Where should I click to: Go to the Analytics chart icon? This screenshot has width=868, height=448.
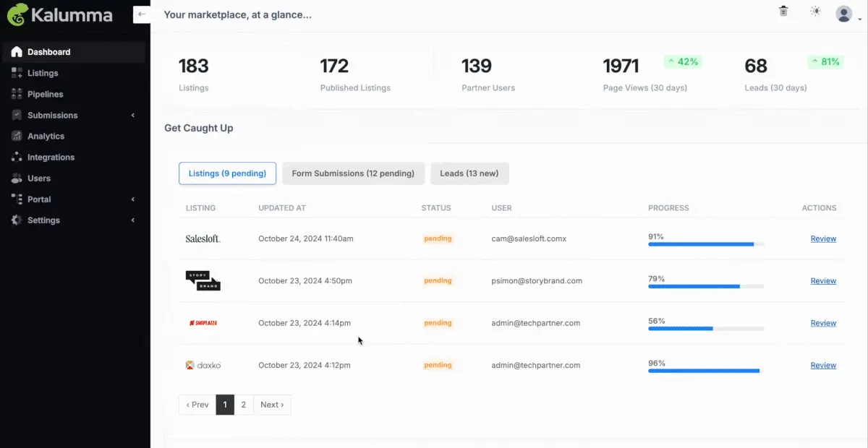pyautogui.click(x=16, y=136)
